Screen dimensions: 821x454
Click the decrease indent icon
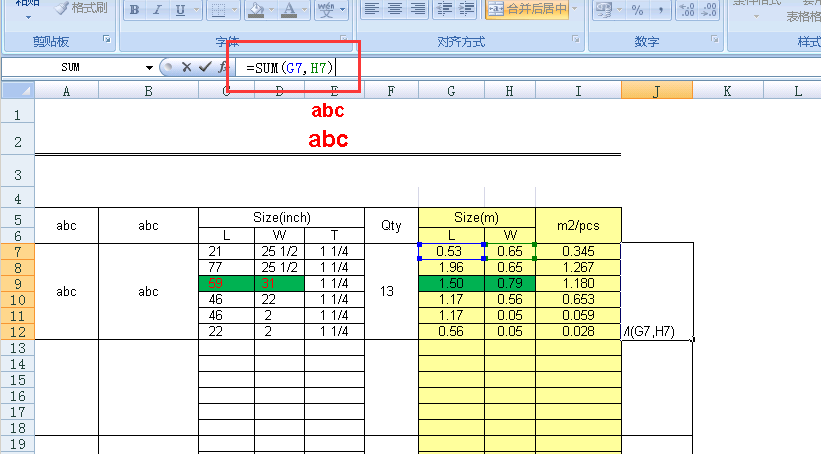[445, 10]
